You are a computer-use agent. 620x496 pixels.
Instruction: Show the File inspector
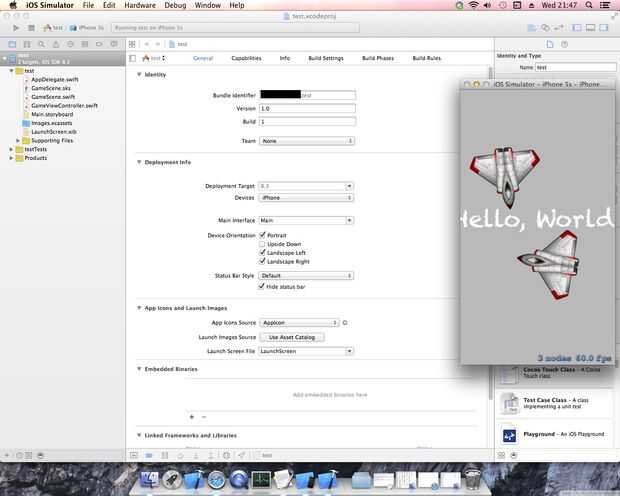click(x=550, y=44)
